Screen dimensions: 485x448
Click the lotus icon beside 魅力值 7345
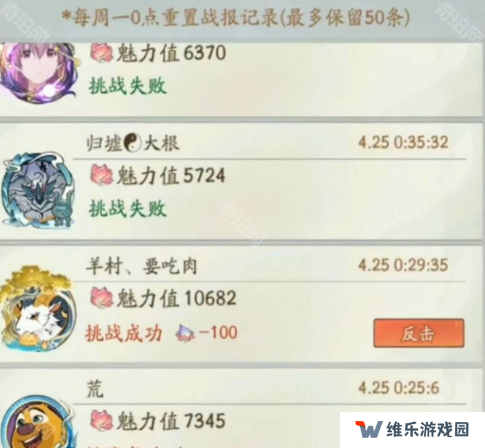(x=101, y=420)
